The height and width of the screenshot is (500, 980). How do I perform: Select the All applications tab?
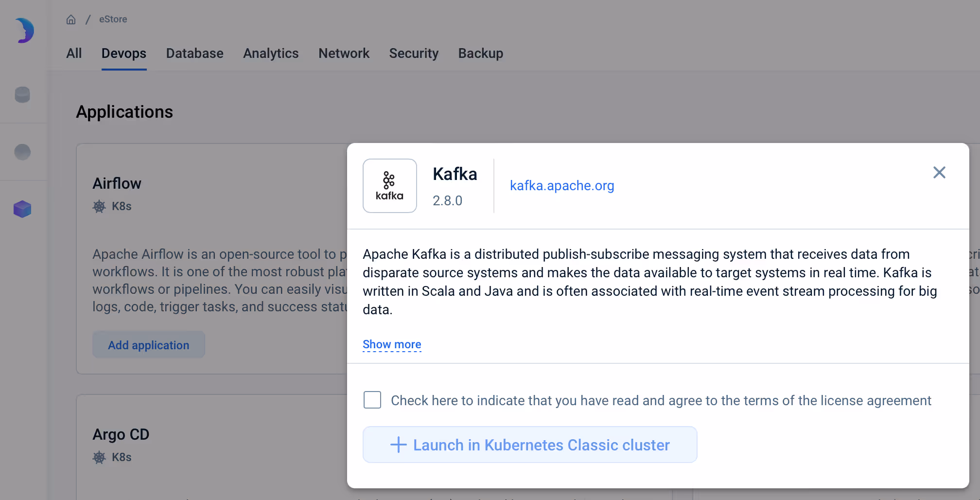74,54
